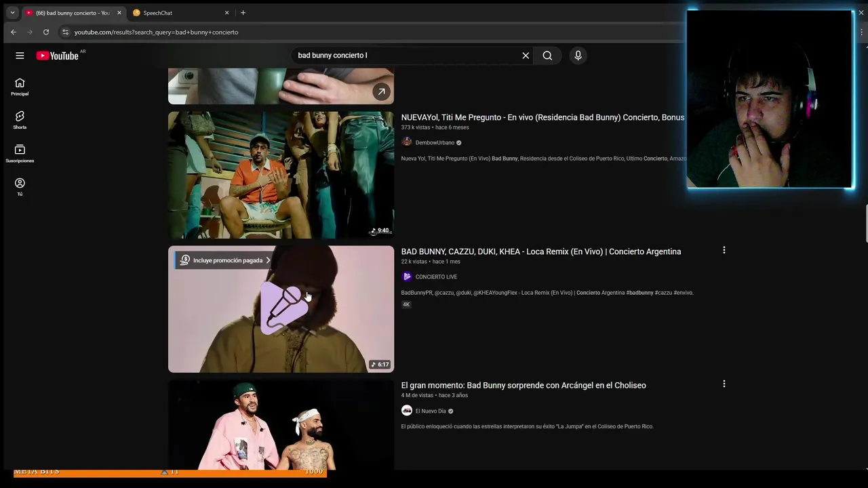868x488 pixels.
Task: Go to YouTube home via logo
Action: click(x=57, y=56)
